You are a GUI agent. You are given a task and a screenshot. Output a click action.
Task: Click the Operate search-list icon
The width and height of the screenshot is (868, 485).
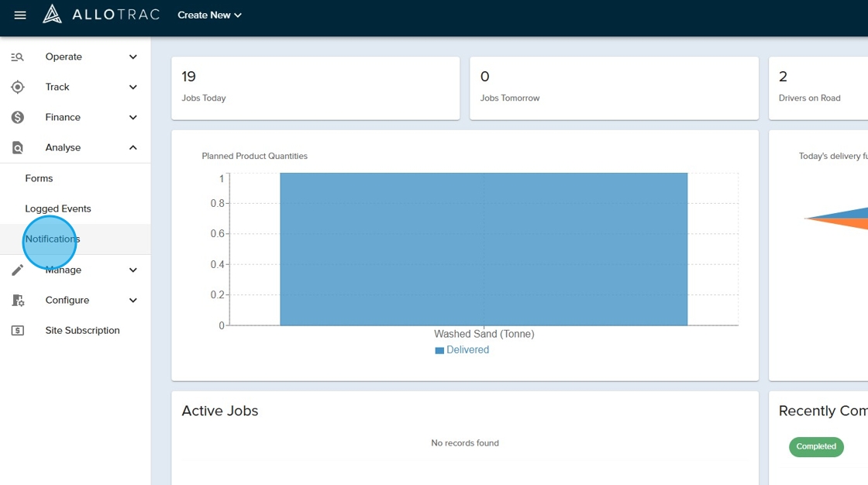point(18,57)
